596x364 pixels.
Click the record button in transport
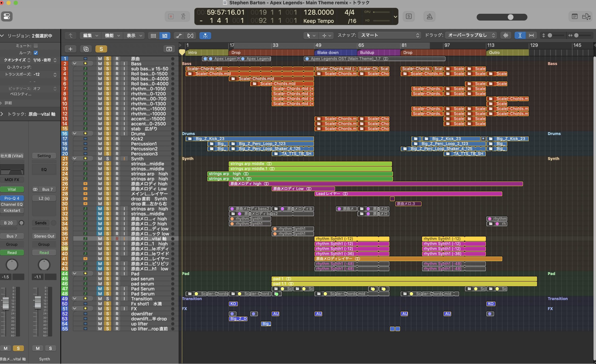pyautogui.click(x=171, y=17)
